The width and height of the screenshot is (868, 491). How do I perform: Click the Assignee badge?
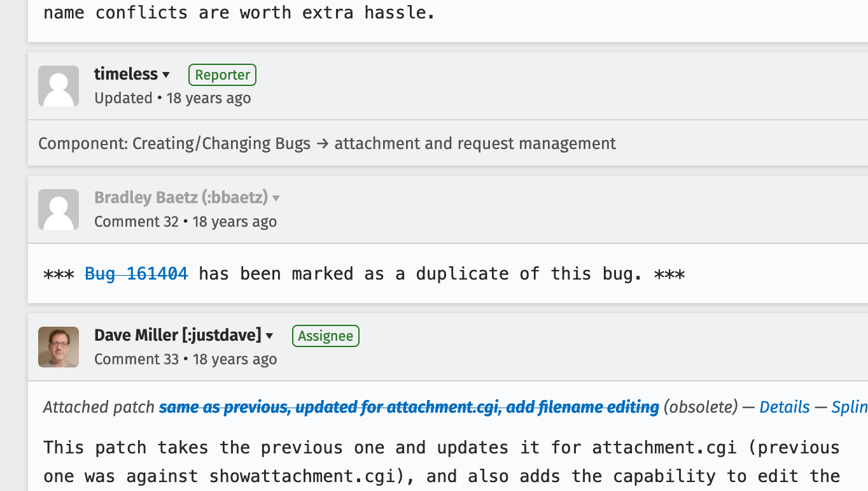click(326, 336)
